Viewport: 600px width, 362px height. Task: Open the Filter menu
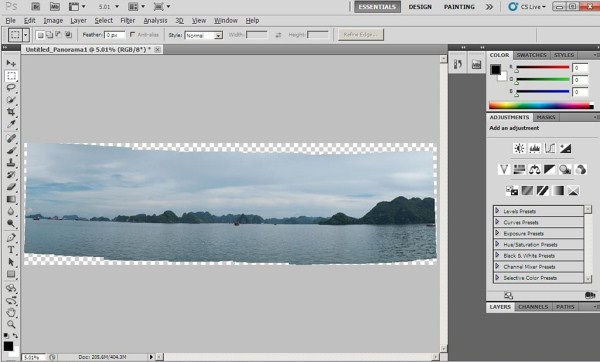[x=127, y=20]
